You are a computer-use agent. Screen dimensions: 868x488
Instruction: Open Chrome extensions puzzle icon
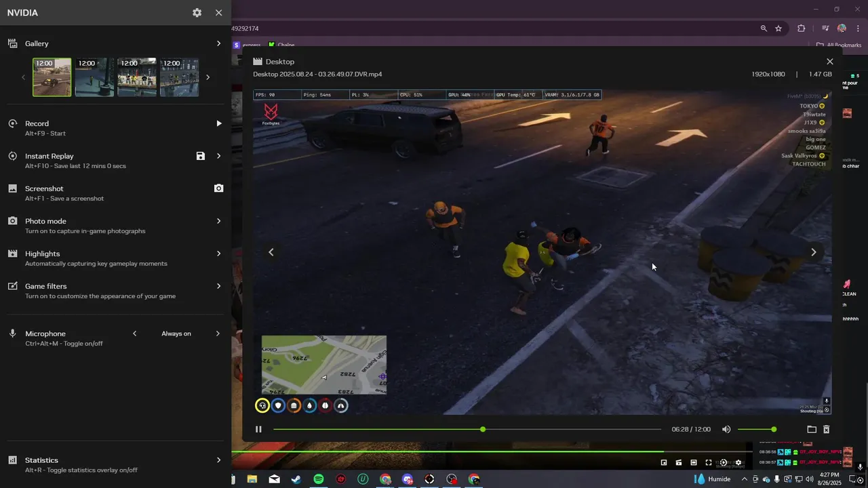tap(802, 28)
